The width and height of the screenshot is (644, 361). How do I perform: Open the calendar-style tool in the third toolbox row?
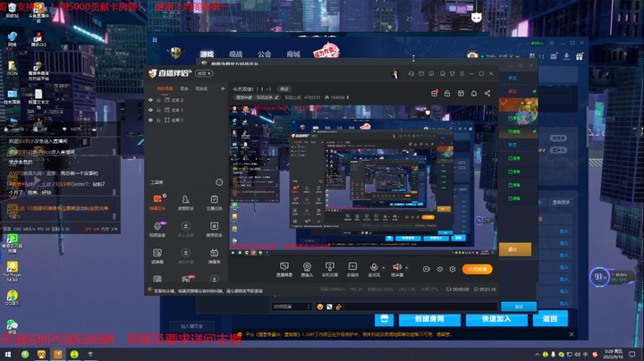click(x=214, y=256)
